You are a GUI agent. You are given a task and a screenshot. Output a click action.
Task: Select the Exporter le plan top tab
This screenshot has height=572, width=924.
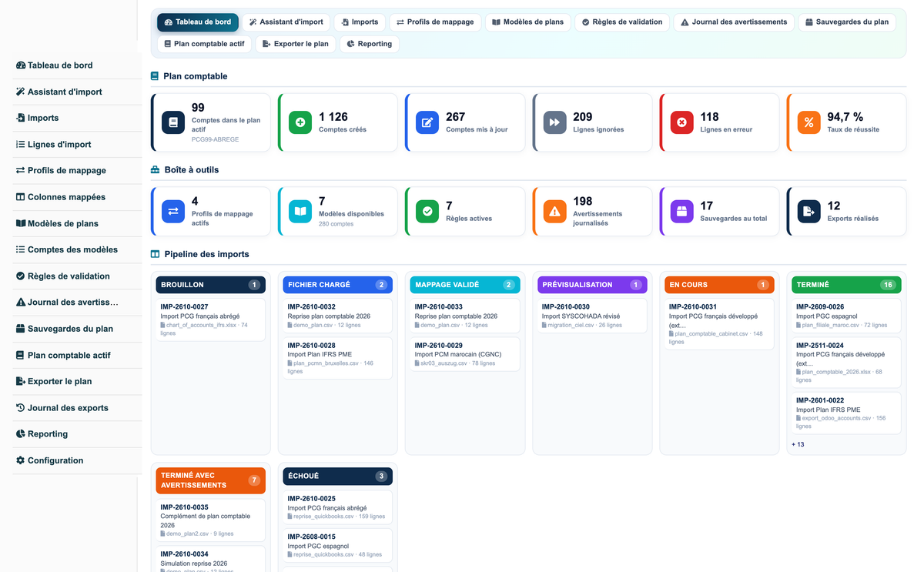pos(296,44)
